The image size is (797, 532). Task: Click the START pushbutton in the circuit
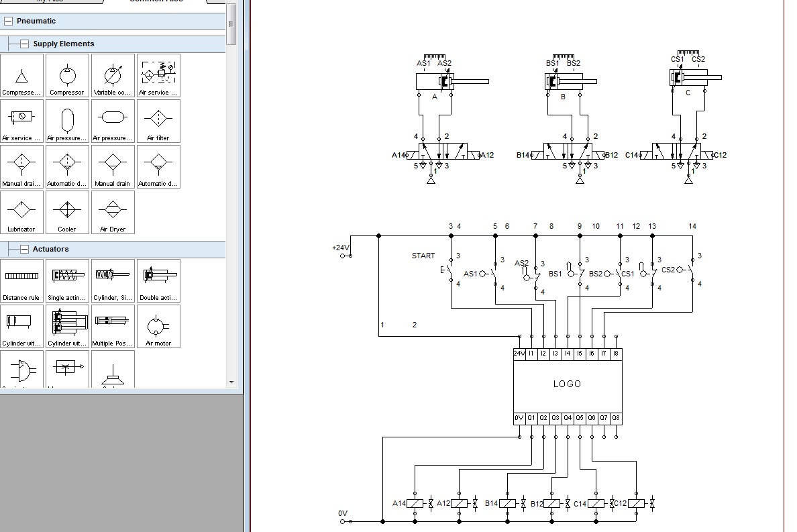coord(447,270)
